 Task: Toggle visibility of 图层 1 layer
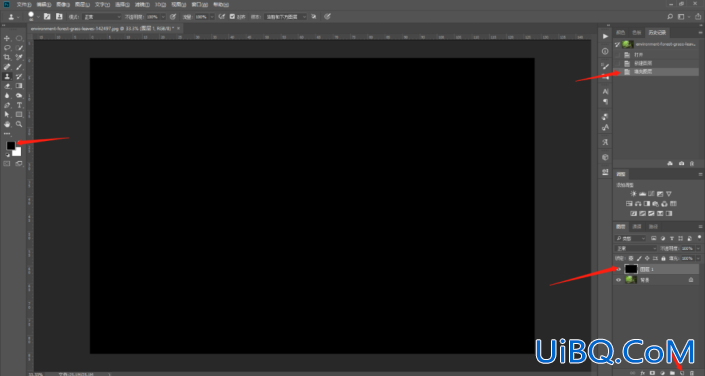(x=619, y=269)
